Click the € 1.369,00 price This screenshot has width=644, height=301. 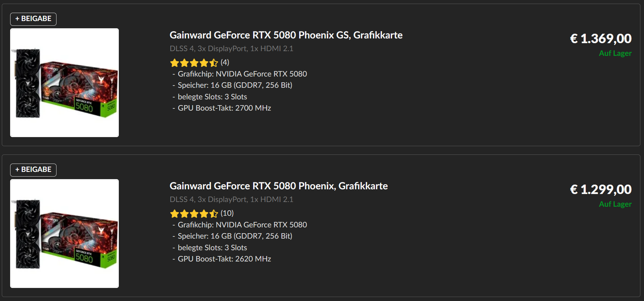click(x=601, y=38)
